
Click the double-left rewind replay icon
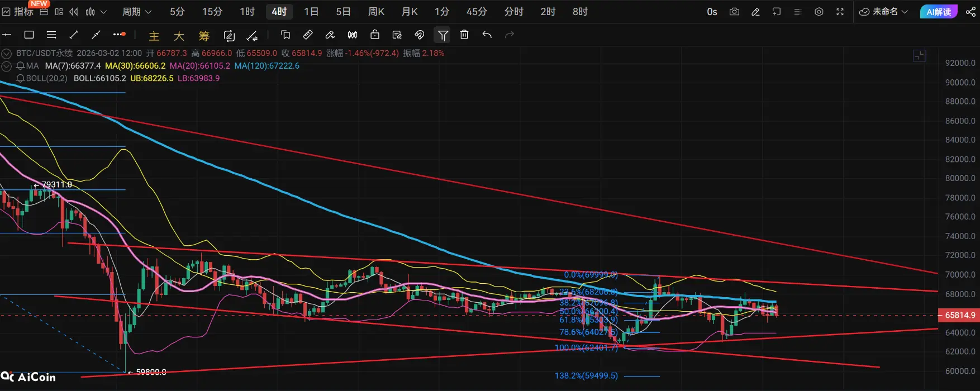tap(74, 12)
